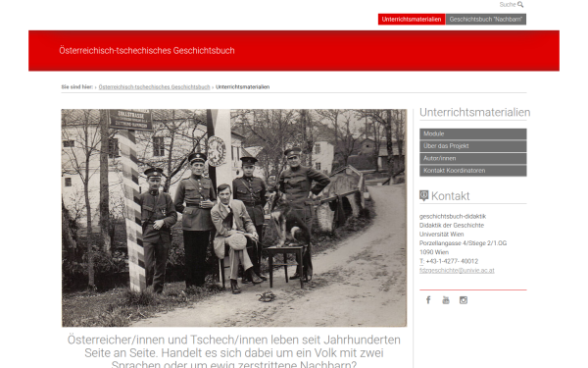
Task: Open the Instagram icon link
Action: 464,300
